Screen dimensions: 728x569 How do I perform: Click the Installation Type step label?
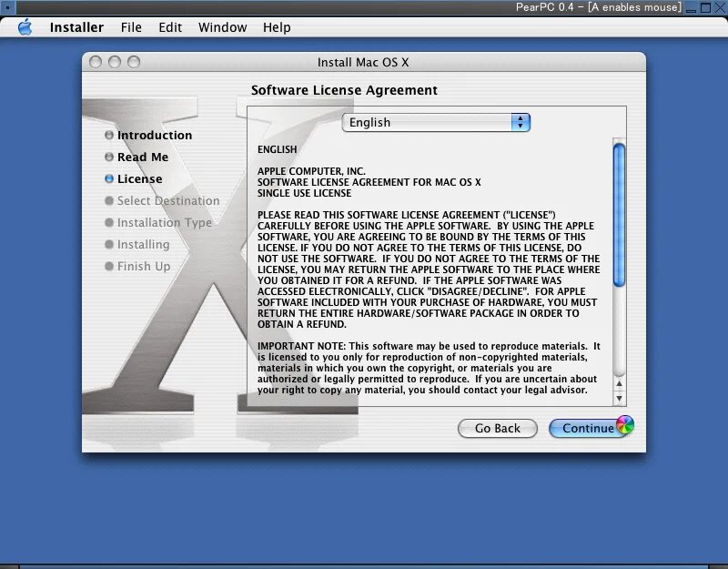165,223
